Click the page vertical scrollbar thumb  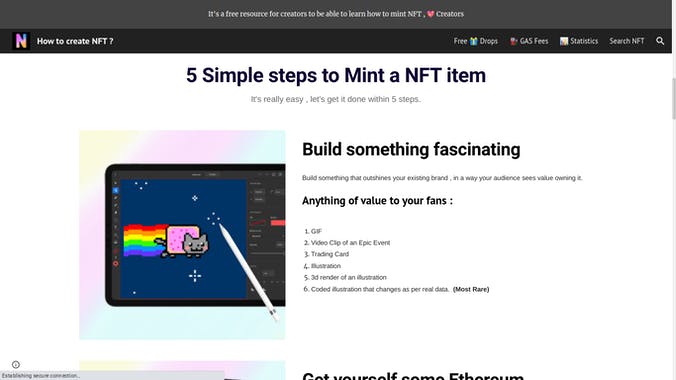[x=674, y=98]
